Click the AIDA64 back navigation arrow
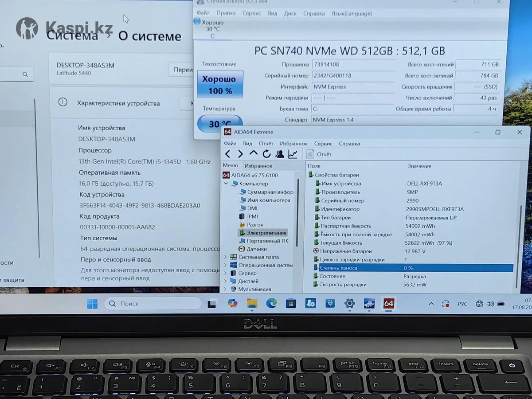532x399 pixels. point(227,154)
